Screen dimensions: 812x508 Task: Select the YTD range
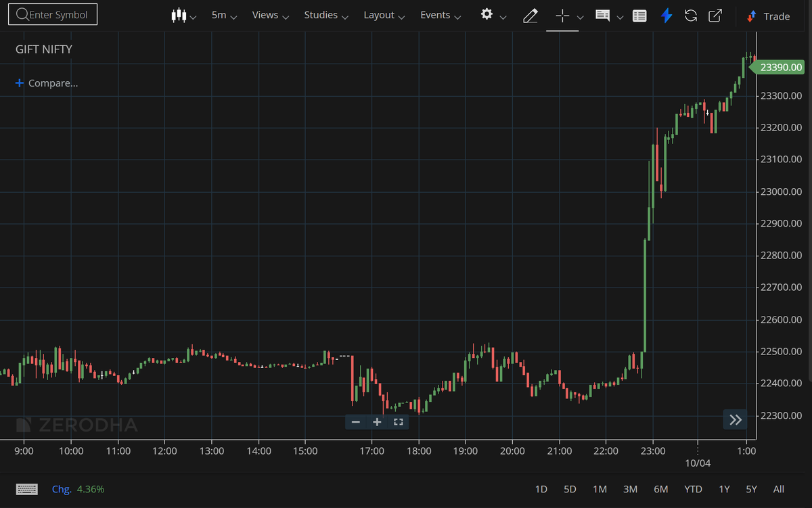coord(693,489)
